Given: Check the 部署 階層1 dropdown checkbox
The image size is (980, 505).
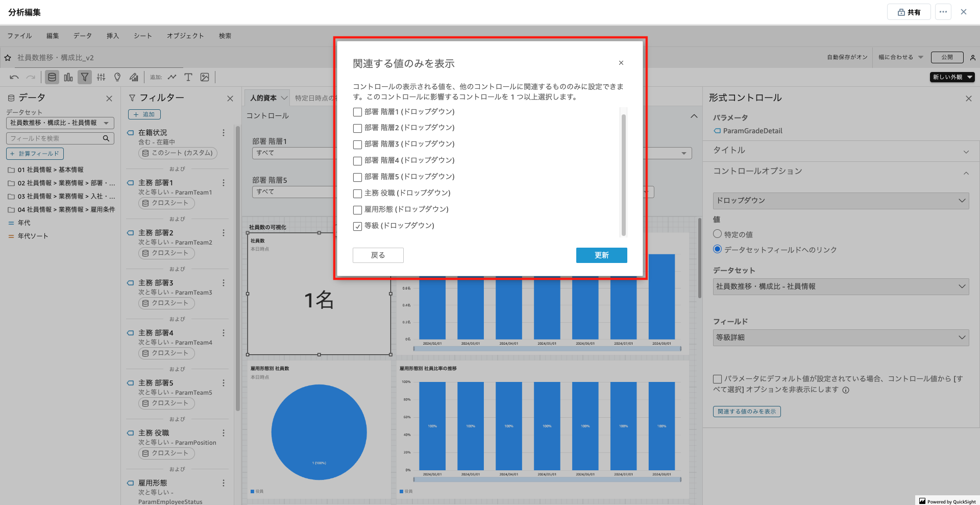Looking at the screenshot, I should (x=357, y=112).
